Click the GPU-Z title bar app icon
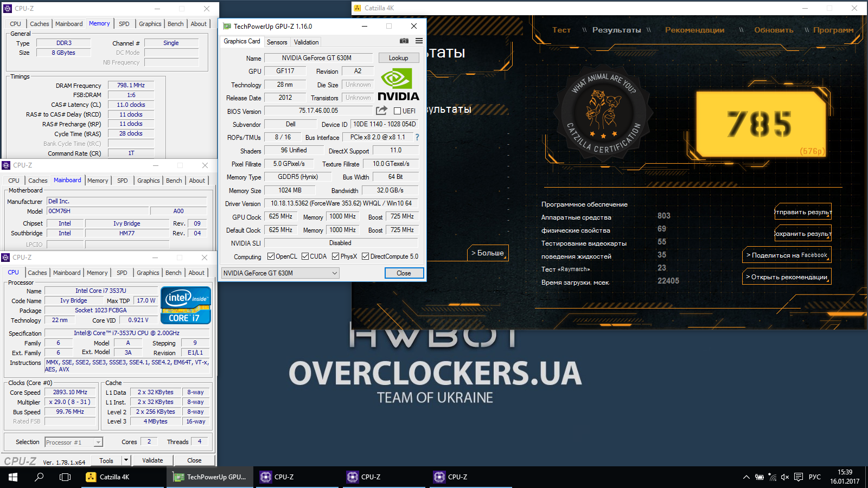The image size is (868, 488). pos(227,26)
